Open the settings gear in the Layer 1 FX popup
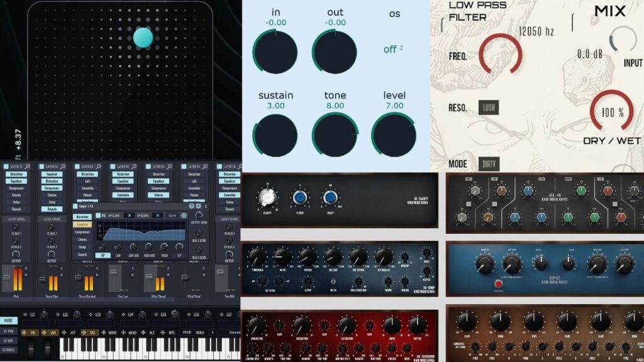This screenshot has height=362, width=644. [x=197, y=206]
